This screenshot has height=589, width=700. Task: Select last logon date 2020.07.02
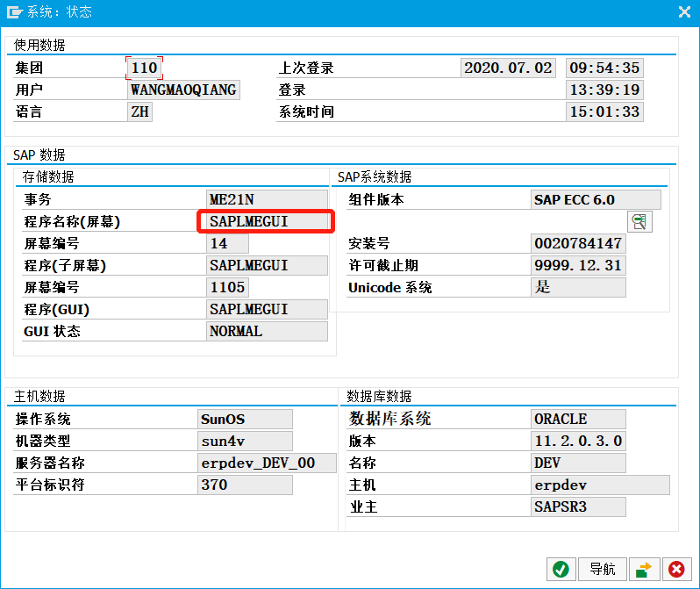coord(508,68)
